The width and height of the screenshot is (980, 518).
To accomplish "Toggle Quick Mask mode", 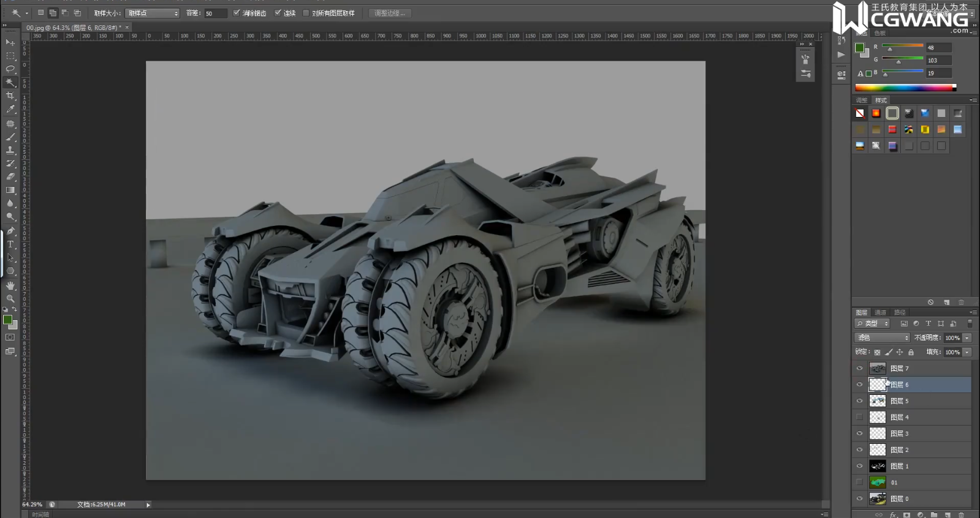I will tap(10, 337).
